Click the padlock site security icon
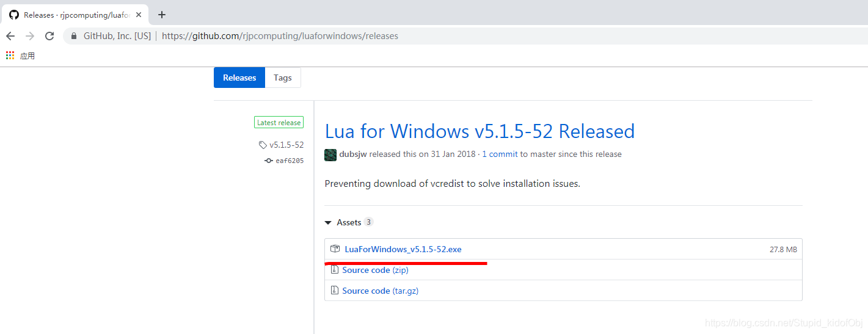The width and height of the screenshot is (868, 334). coord(74,36)
